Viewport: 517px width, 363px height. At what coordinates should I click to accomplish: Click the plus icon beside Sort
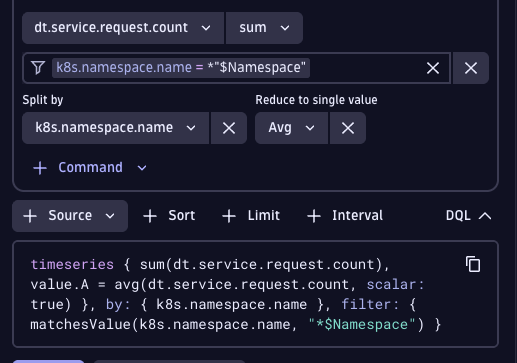[150, 216]
